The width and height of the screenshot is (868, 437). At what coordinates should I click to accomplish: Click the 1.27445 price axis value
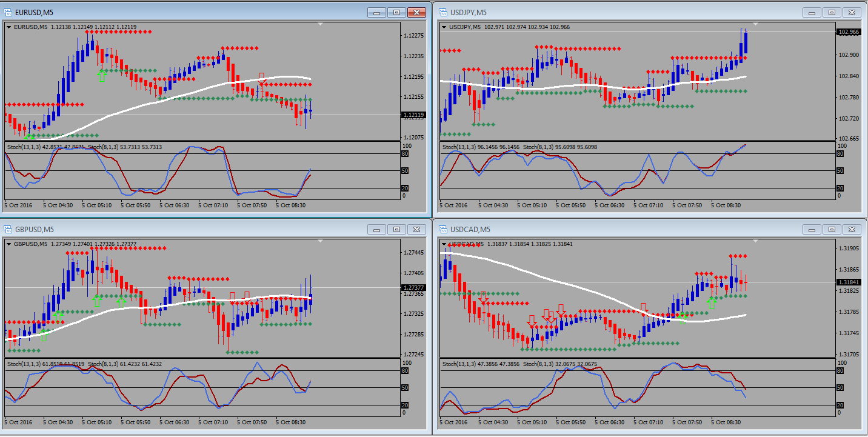tap(413, 253)
